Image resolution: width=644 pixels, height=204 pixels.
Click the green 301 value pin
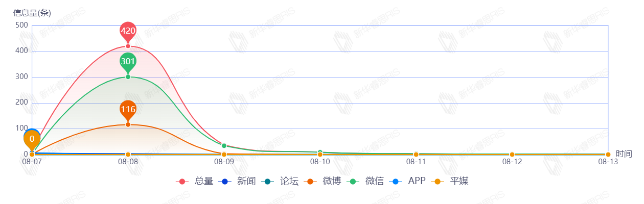point(128,62)
